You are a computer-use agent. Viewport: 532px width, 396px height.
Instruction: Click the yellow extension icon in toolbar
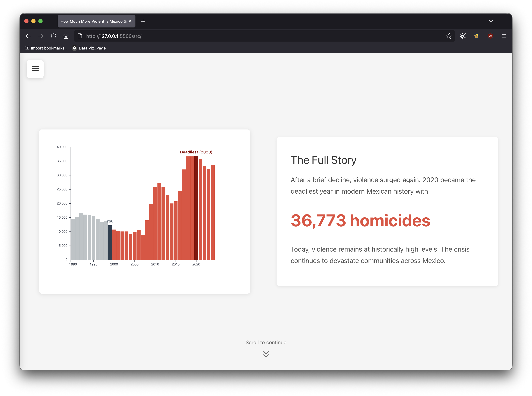click(476, 36)
